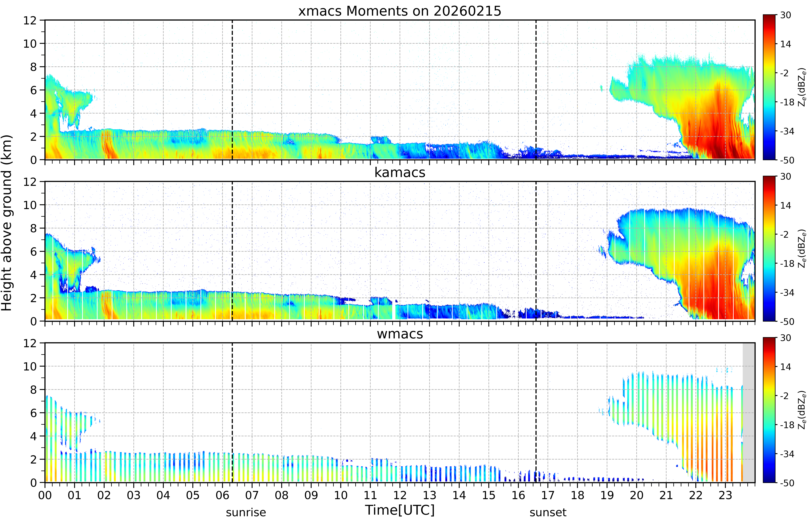Click the 'Time[UTC]' axis label
812x524 pixels.
(400, 510)
